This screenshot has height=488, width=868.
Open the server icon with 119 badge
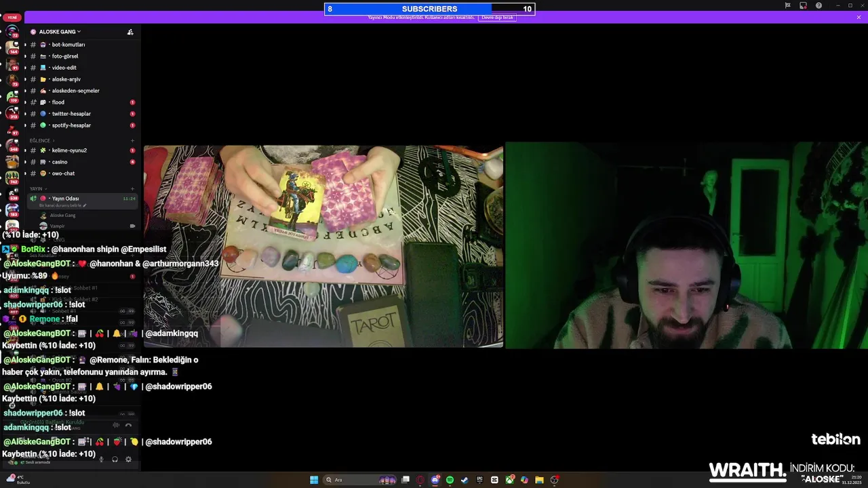coord(12,96)
